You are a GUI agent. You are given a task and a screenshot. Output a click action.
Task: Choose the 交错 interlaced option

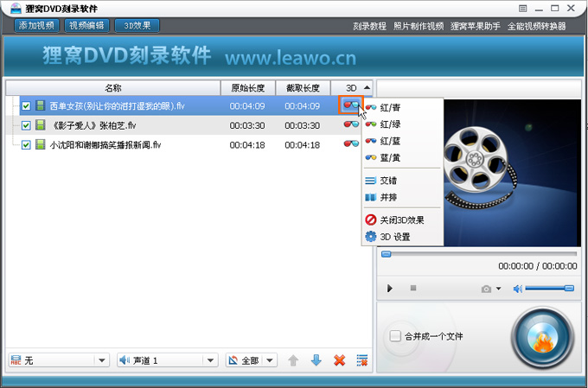click(x=402, y=181)
